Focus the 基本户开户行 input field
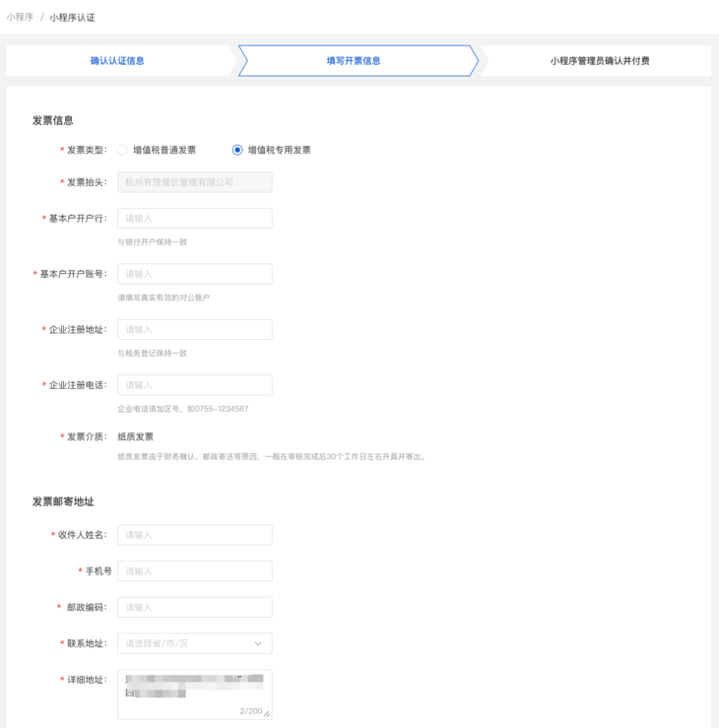 point(195,219)
